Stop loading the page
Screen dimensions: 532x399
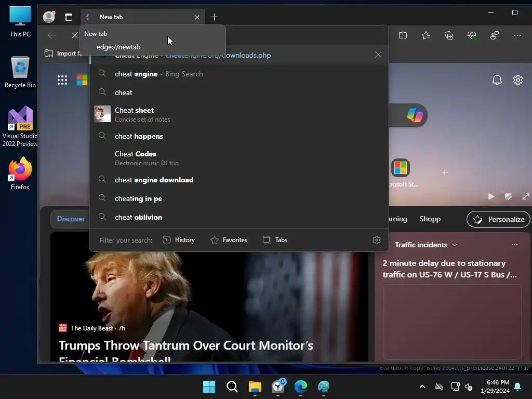point(74,35)
